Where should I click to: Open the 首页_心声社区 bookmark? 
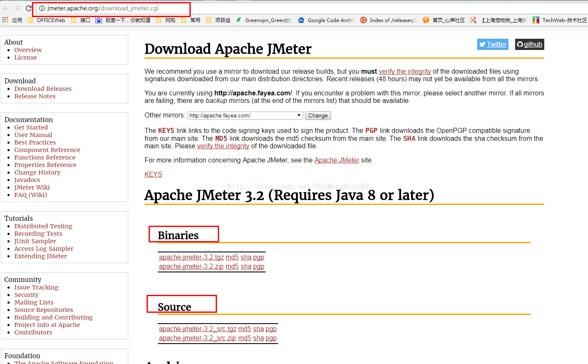click(443, 20)
